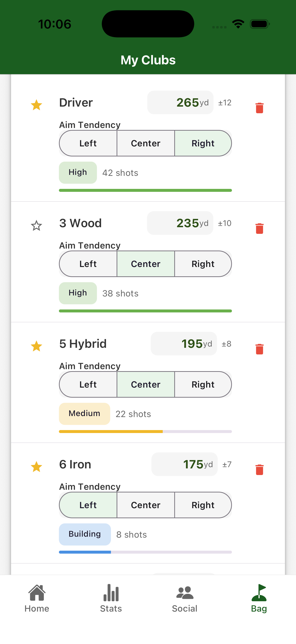Tap the Building badge on 6 Iron
296x644 pixels.
click(x=85, y=534)
